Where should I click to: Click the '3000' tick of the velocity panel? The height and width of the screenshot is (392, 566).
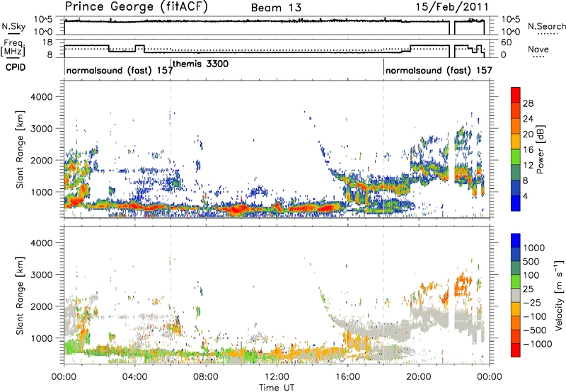(x=42, y=275)
